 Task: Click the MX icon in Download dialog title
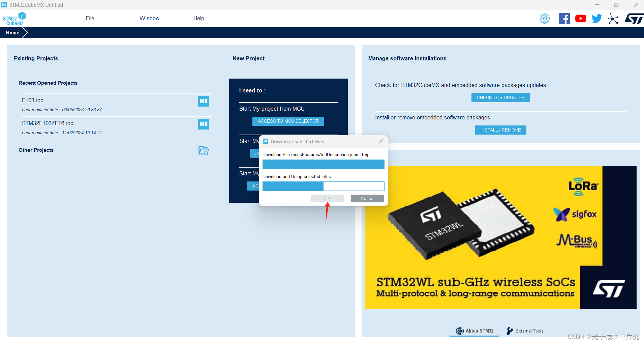266,141
